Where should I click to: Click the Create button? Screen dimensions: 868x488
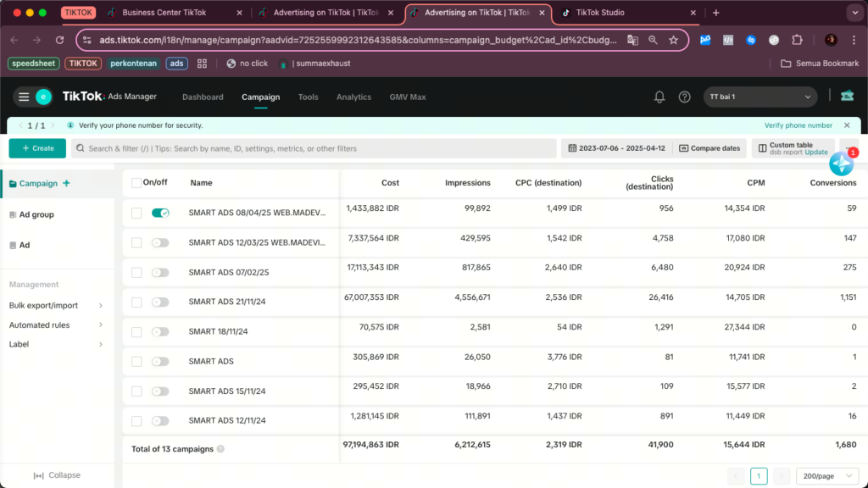pos(37,148)
